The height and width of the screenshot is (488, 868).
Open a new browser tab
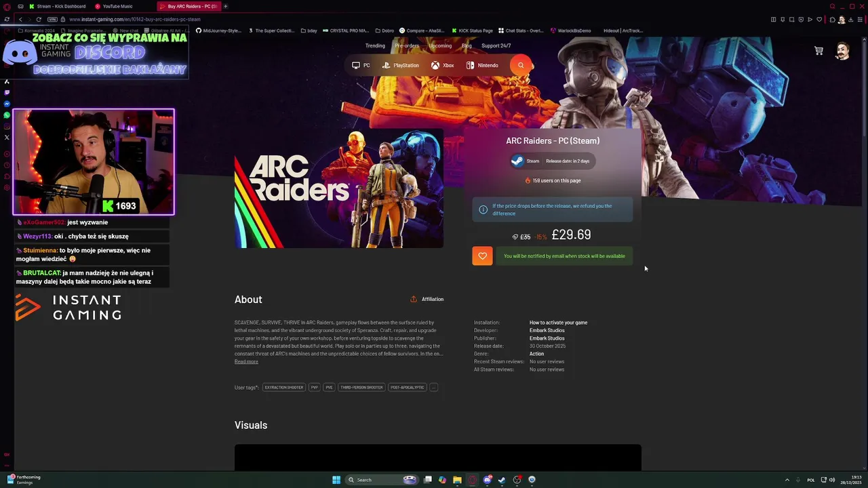(225, 6)
